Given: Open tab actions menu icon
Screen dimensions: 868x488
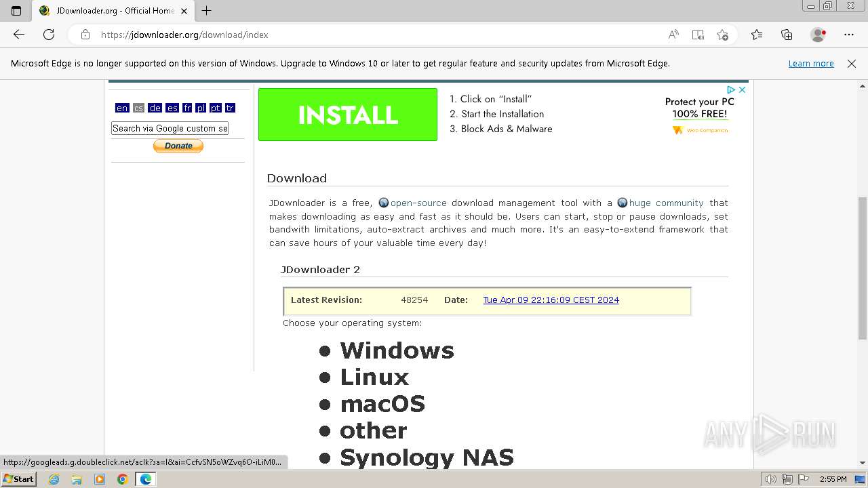Looking at the screenshot, I should [x=16, y=11].
